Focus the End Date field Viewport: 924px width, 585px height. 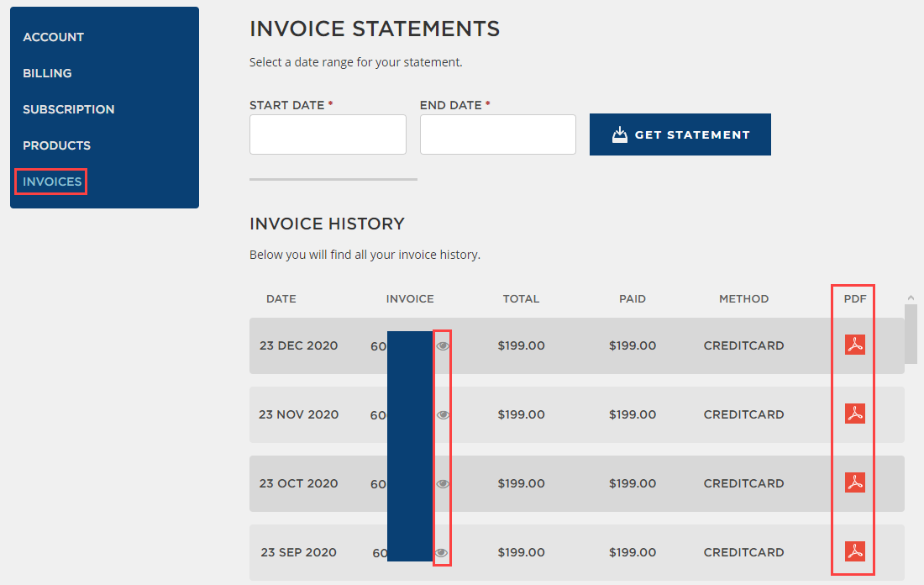coord(497,134)
